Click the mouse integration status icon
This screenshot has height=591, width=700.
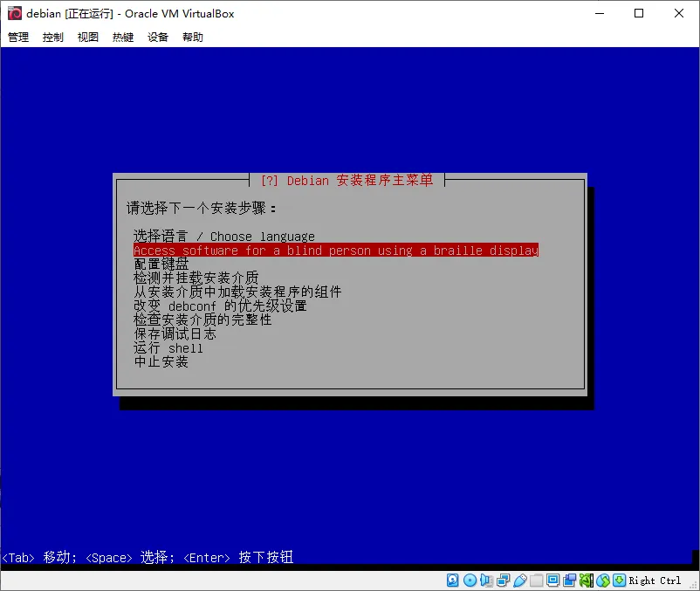[x=603, y=581]
